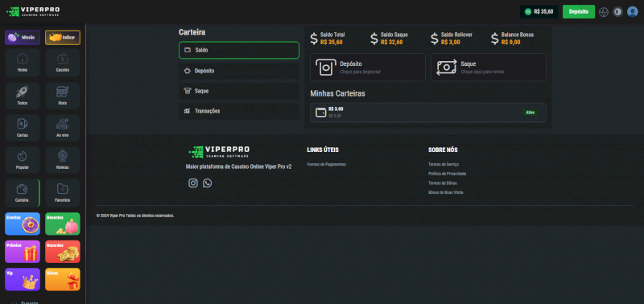Click the Saque card 'Clique aqui para retirar'
Screen dimensions: 644x304
[x=489, y=68]
